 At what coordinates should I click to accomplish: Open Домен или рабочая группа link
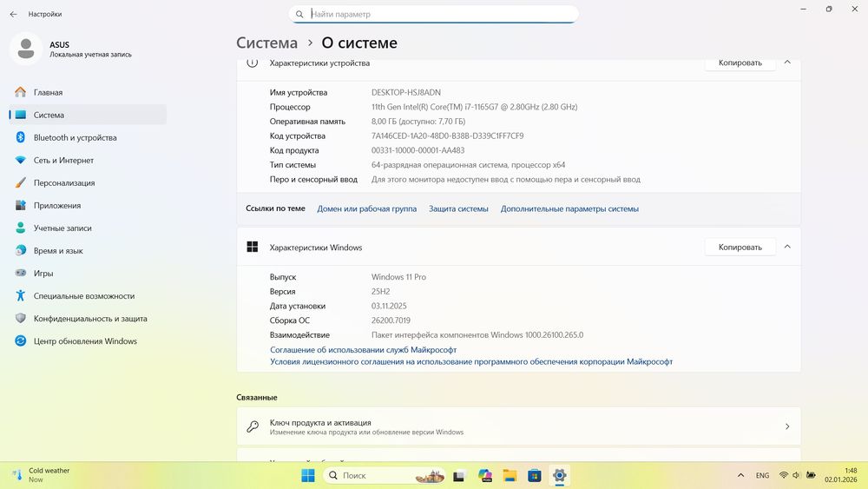(366, 208)
